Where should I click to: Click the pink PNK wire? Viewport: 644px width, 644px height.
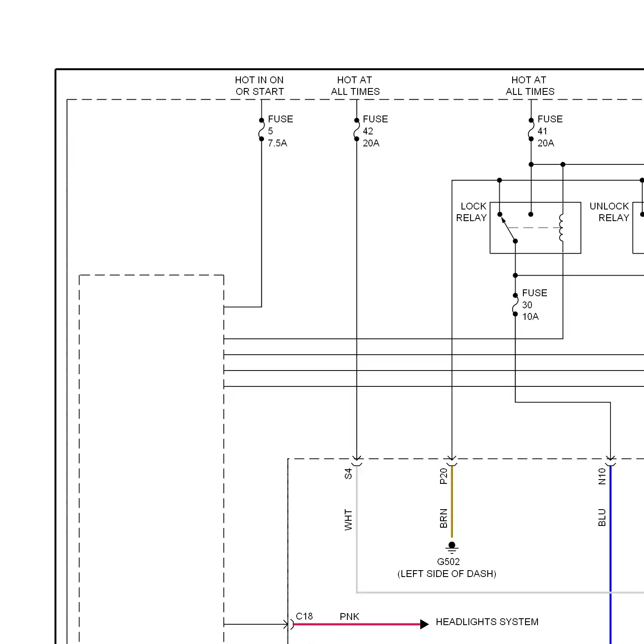pyautogui.click(x=357, y=624)
